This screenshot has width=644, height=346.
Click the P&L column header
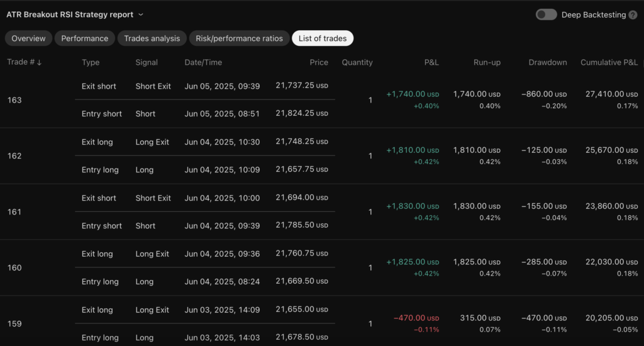(x=431, y=62)
